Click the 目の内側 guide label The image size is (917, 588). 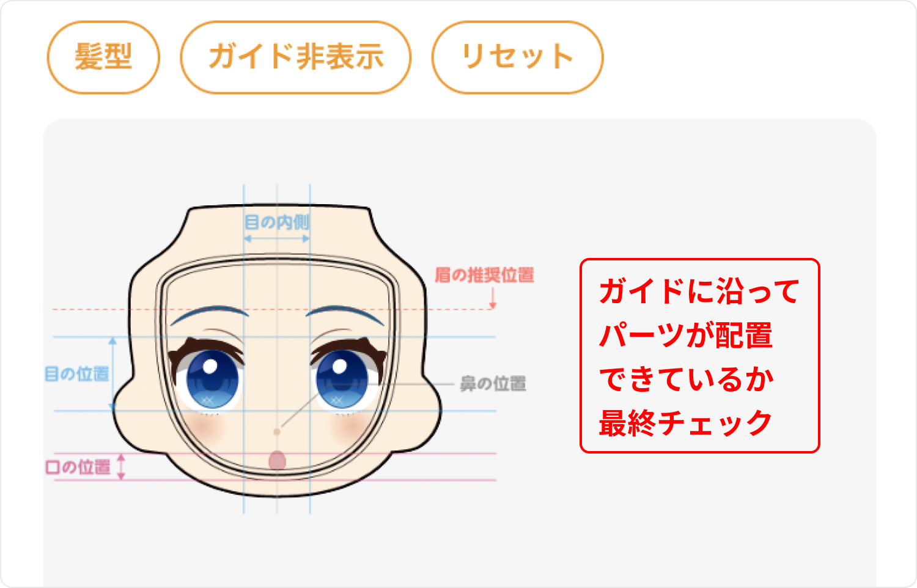277,222
